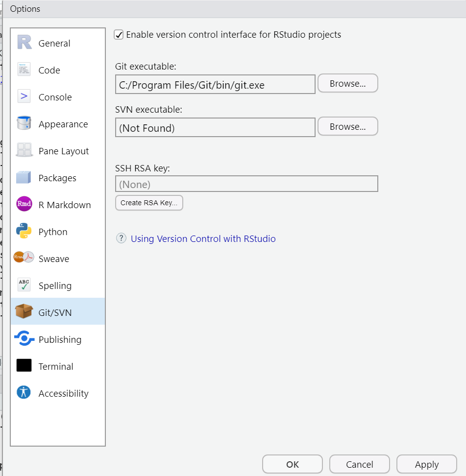This screenshot has width=466, height=476.
Task: Click the Sweave Rnw PDF icon
Action: click(24, 257)
